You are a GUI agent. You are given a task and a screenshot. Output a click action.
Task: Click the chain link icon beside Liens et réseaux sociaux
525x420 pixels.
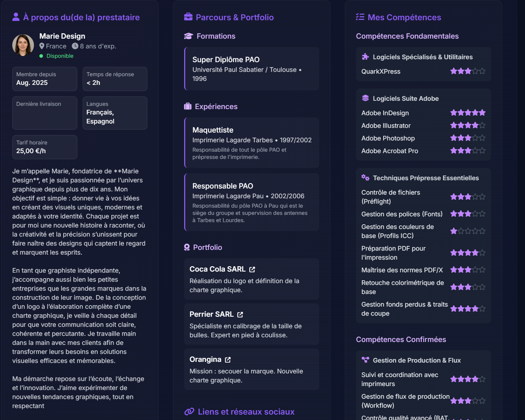click(x=189, y=412)
